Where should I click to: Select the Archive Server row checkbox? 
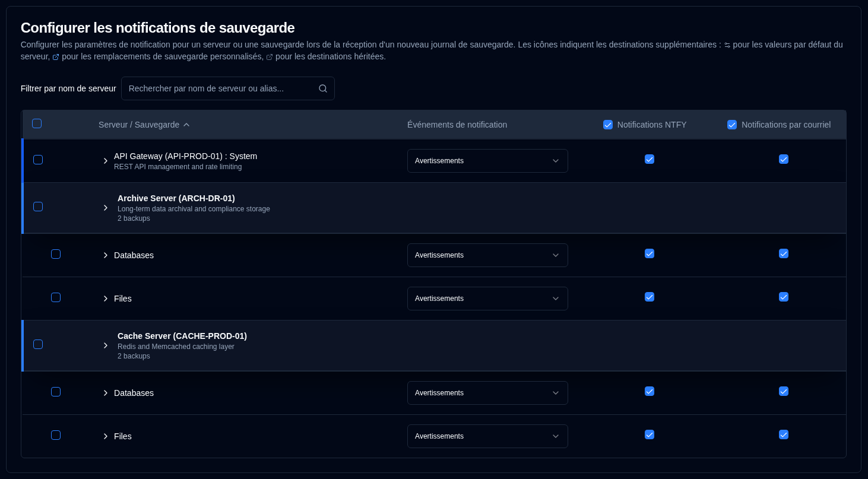click(38, 207)
